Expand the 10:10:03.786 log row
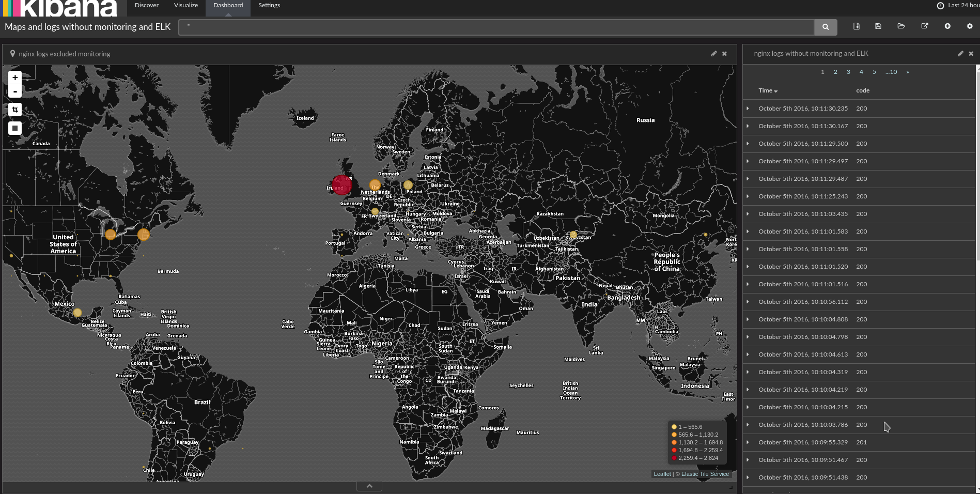 point(748,425)
